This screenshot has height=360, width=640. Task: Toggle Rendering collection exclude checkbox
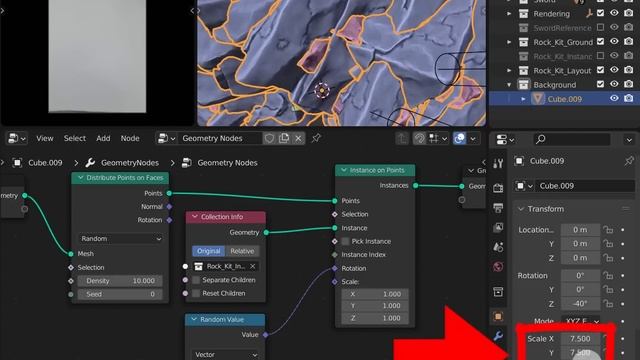pos(600,13)
